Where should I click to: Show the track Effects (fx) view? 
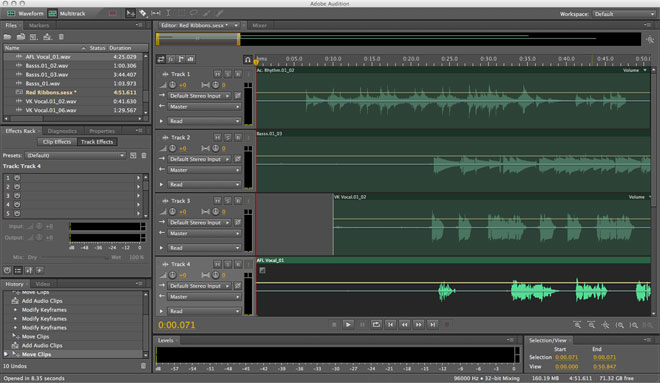click(x=171, y=59)
